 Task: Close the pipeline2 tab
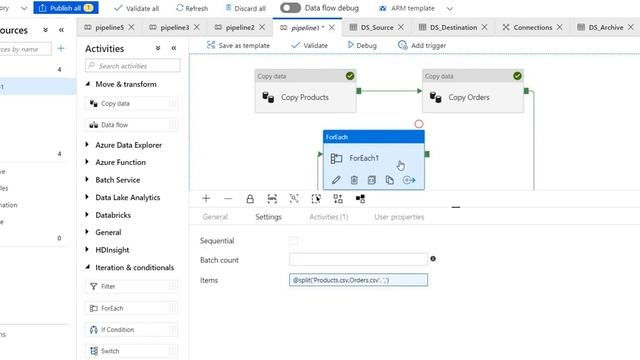262,27
